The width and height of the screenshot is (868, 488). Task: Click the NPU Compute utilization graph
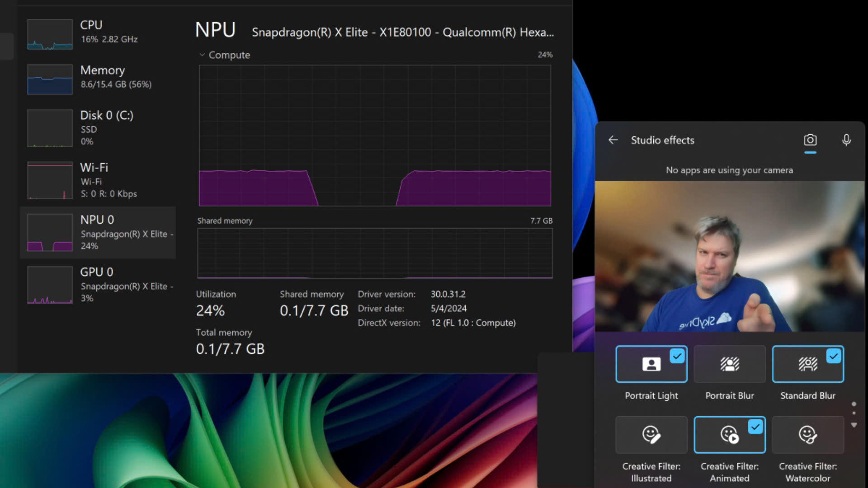[x=375, y=136]
